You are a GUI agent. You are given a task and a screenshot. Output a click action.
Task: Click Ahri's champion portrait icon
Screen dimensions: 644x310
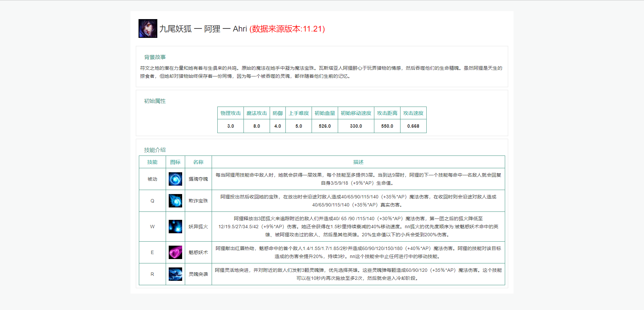(x=148, y=28)
